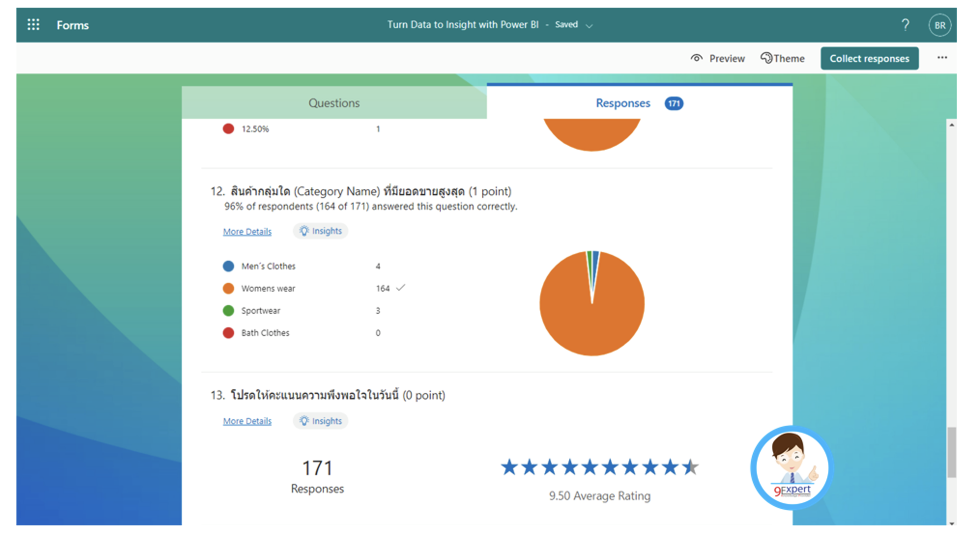Open the Theme palette icon
980x535 pixels.
tap(767, 58)
